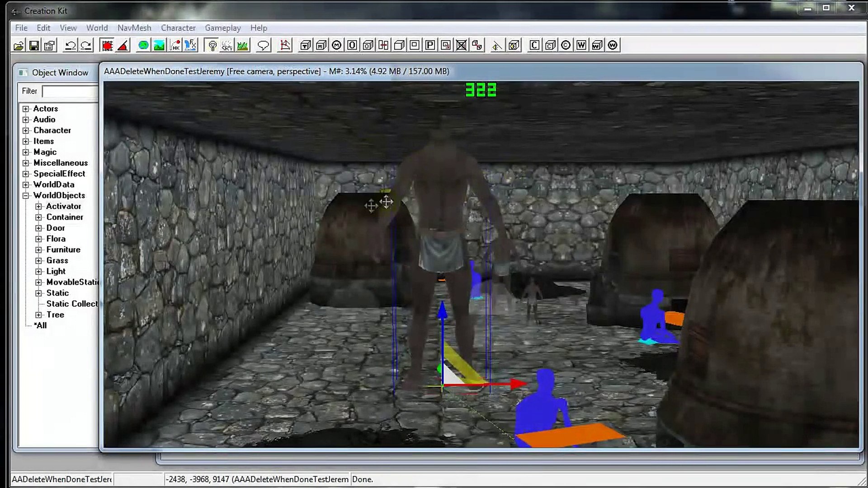Click the nested square icon
The width and height of the screenshot is (868, 488).
coord(415,45)
